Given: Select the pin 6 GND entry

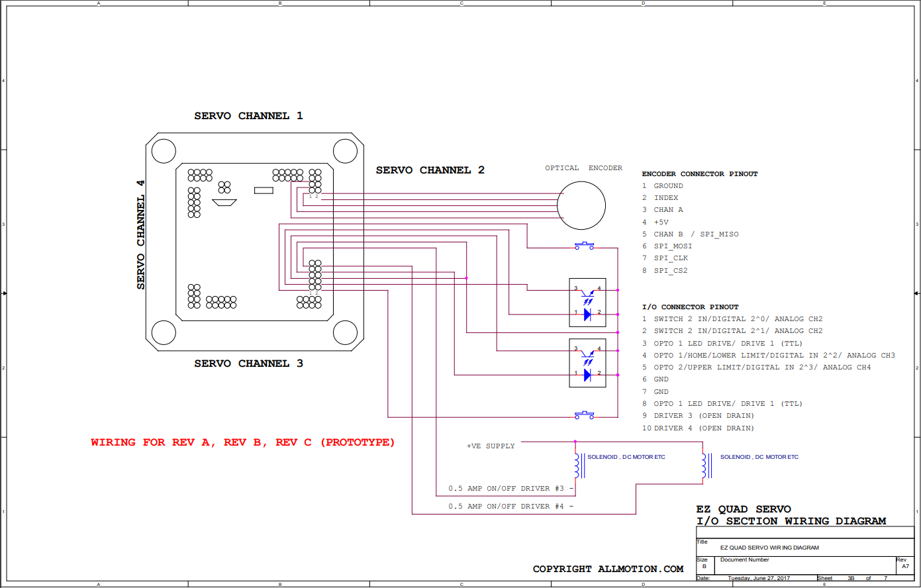Looking at the screenshot, I should (655, 379).
